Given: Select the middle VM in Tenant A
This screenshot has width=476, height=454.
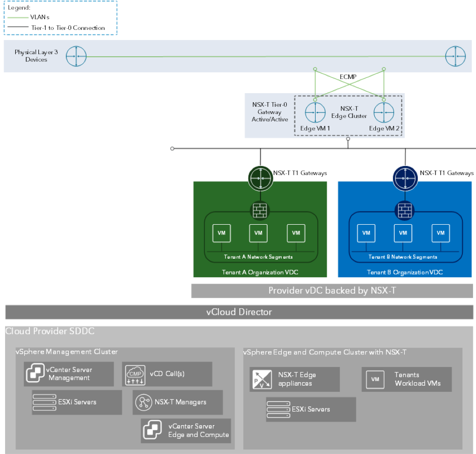Looking at the screenshot, I should [x=258, y=233].
